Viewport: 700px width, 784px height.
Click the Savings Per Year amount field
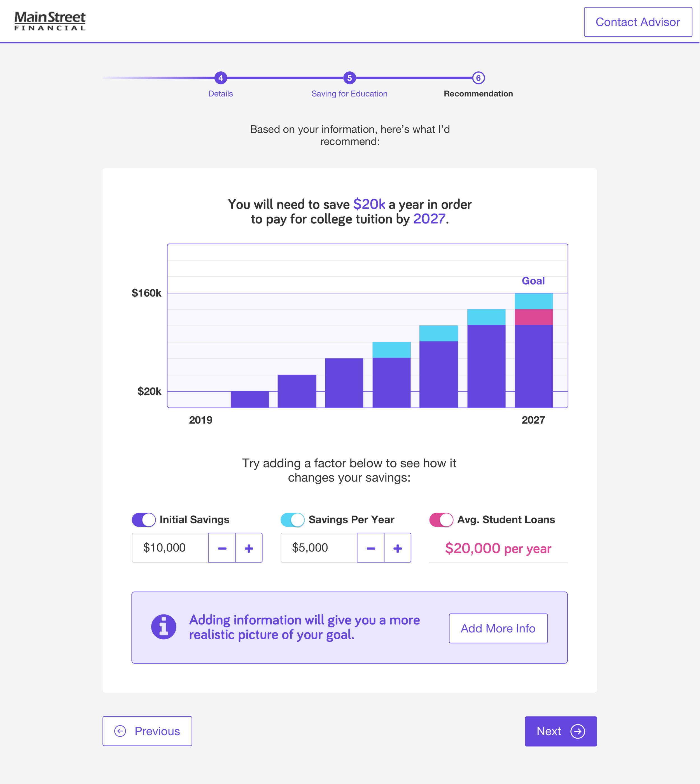tap(319, 548)
